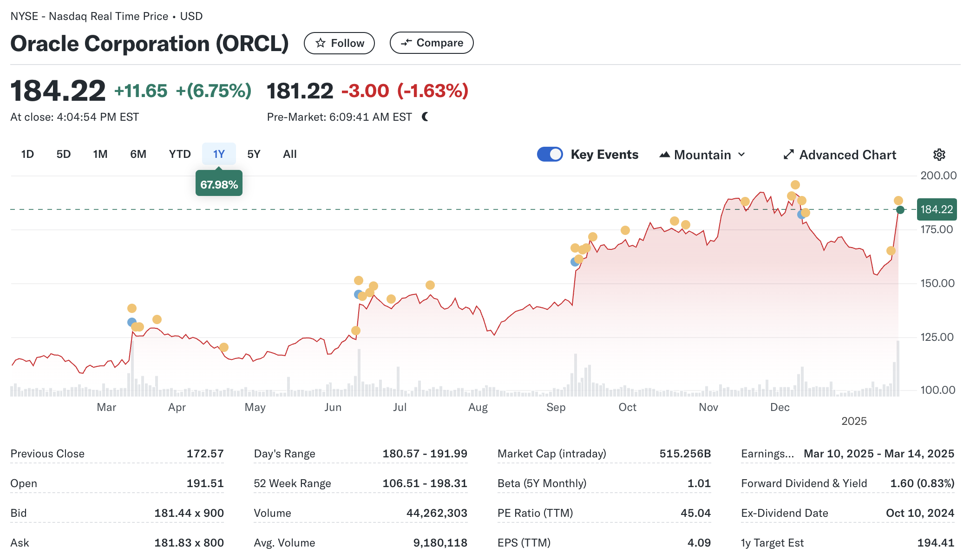Switch to the 5Y range tab
This screenshot has height=560, width=970.
[x=254, y=154]
